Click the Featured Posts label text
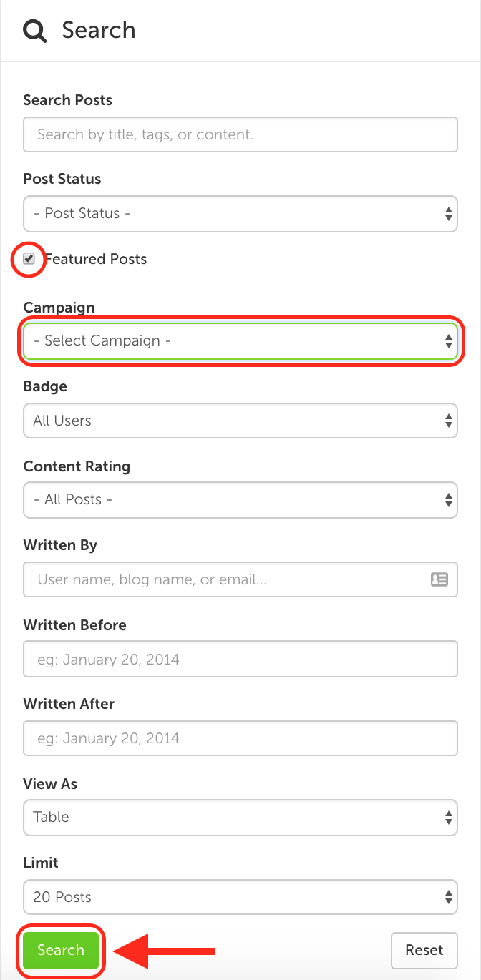The height and width of the screenshot is (980, 481). 96,259
